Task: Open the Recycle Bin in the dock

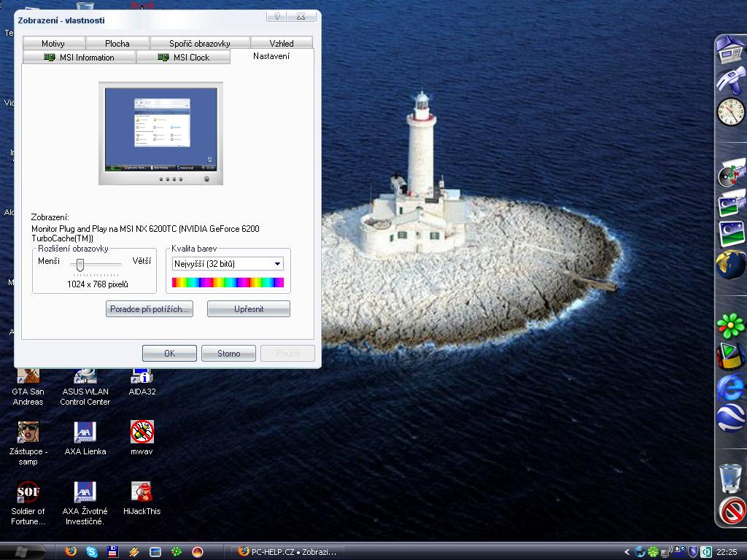Action: tap(730, 478)
